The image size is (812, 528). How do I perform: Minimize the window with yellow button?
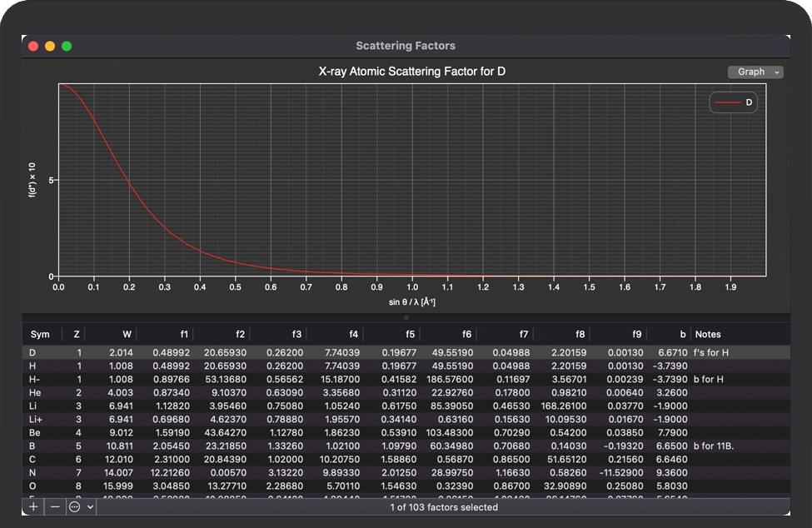50,46
